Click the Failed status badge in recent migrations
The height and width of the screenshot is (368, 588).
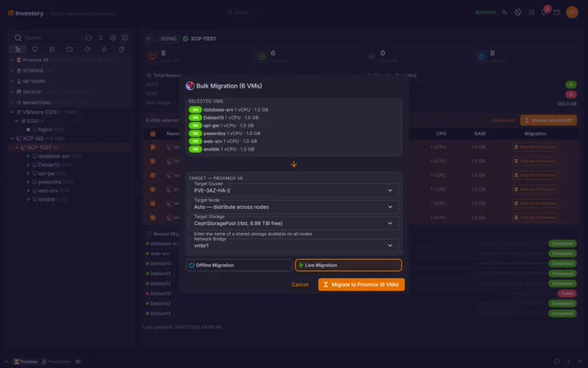566,294
